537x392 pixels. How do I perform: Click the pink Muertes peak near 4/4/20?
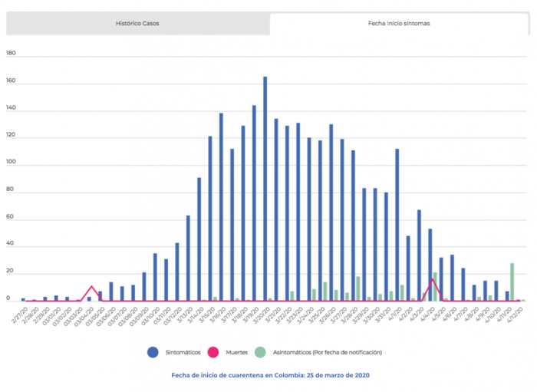pyautogui.click(x=433, y=279)
